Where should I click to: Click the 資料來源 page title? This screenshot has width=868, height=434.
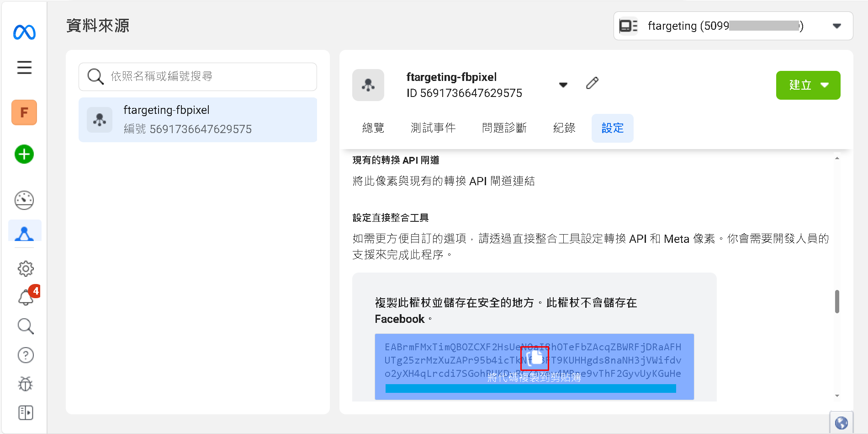coord(98,26)
